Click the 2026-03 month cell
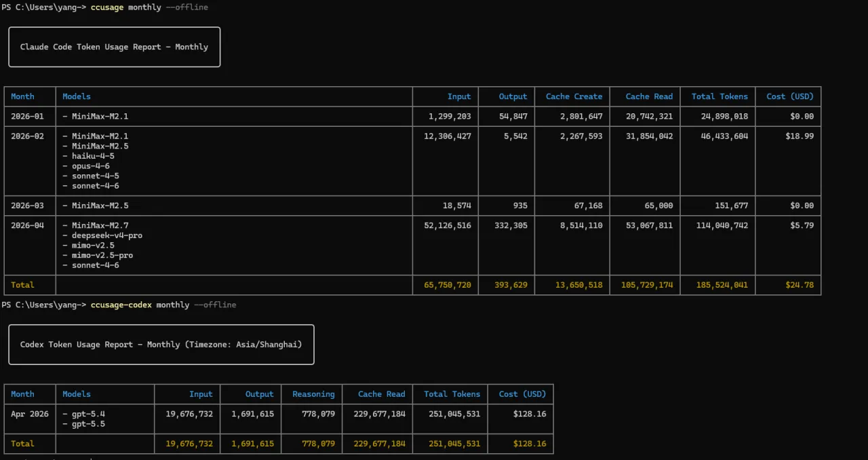 tap(27, 206)
